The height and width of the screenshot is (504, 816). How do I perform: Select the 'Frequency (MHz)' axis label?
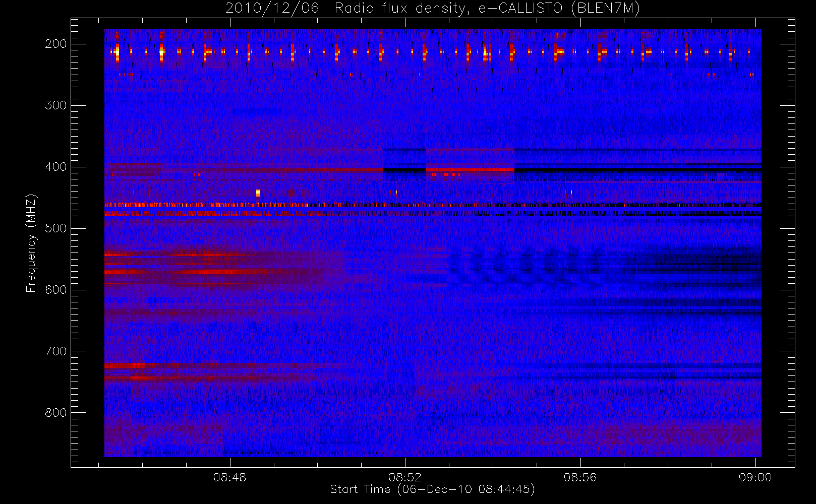[31, 243]
